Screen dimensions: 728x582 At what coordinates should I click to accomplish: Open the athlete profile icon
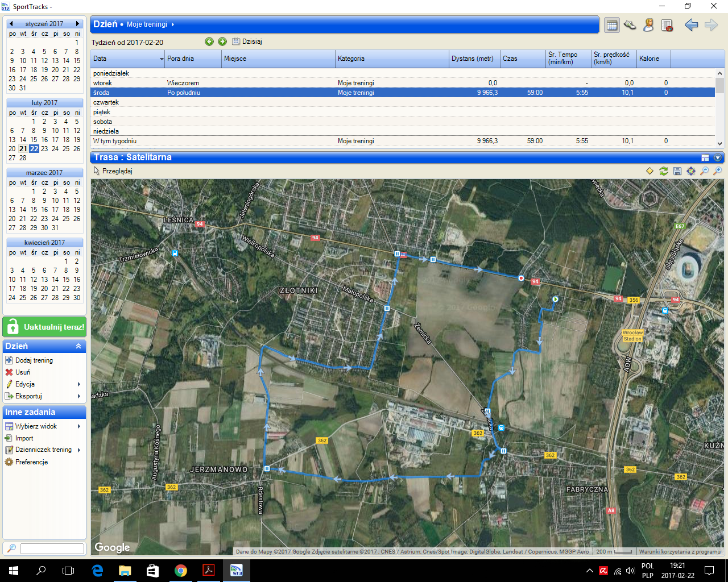648,25
